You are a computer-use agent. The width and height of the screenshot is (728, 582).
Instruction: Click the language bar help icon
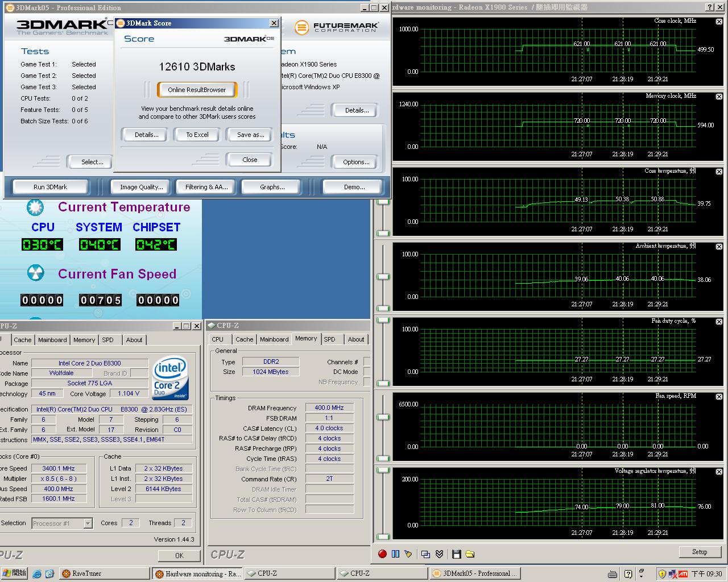point(628,574)
